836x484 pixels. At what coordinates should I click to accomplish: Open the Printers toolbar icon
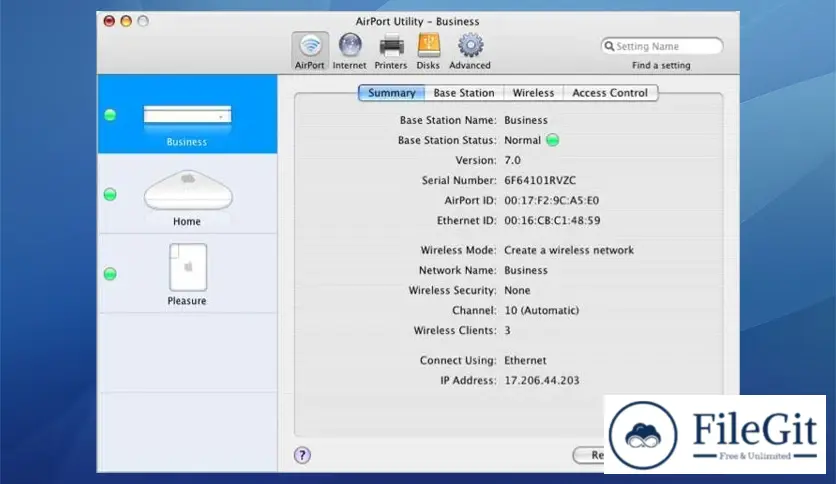(391, 51)
